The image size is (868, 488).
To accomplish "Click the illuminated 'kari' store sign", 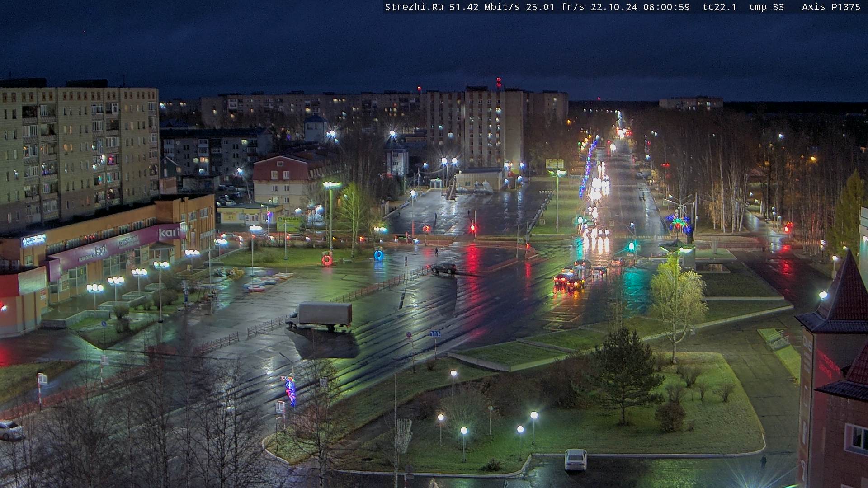I will point(170,232).
